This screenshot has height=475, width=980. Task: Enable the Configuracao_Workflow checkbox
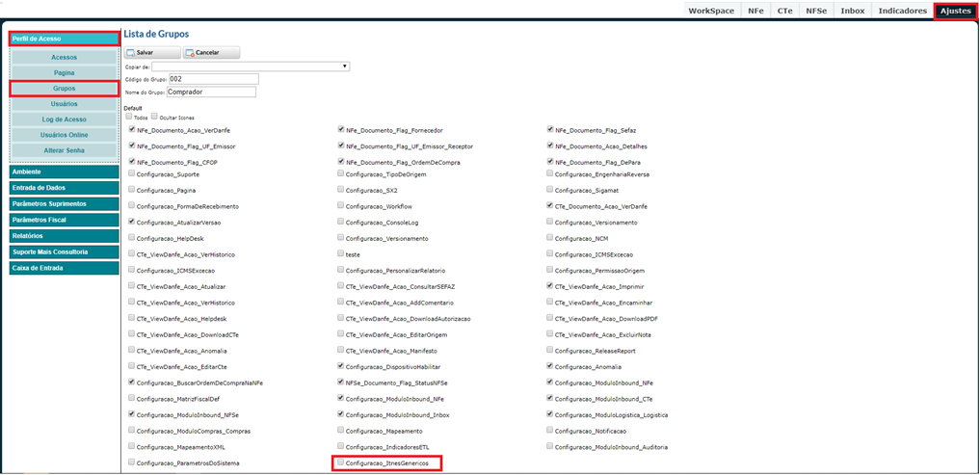point(341,206)
